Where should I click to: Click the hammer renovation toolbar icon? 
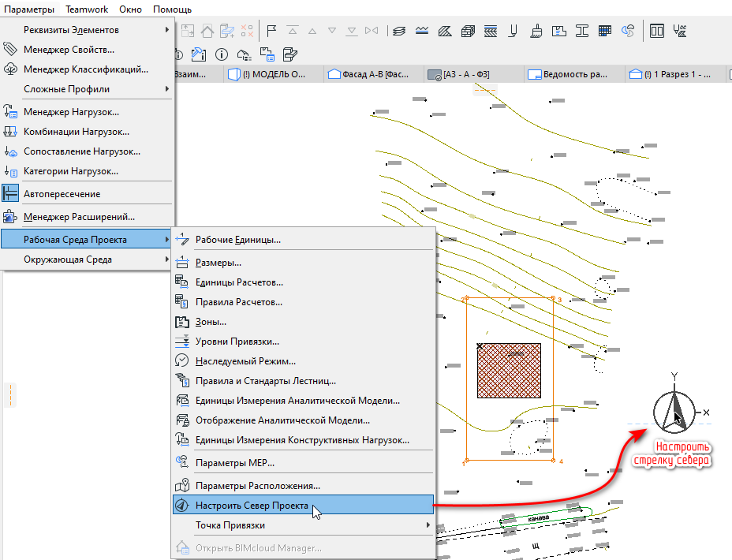[x=199, y=54]
